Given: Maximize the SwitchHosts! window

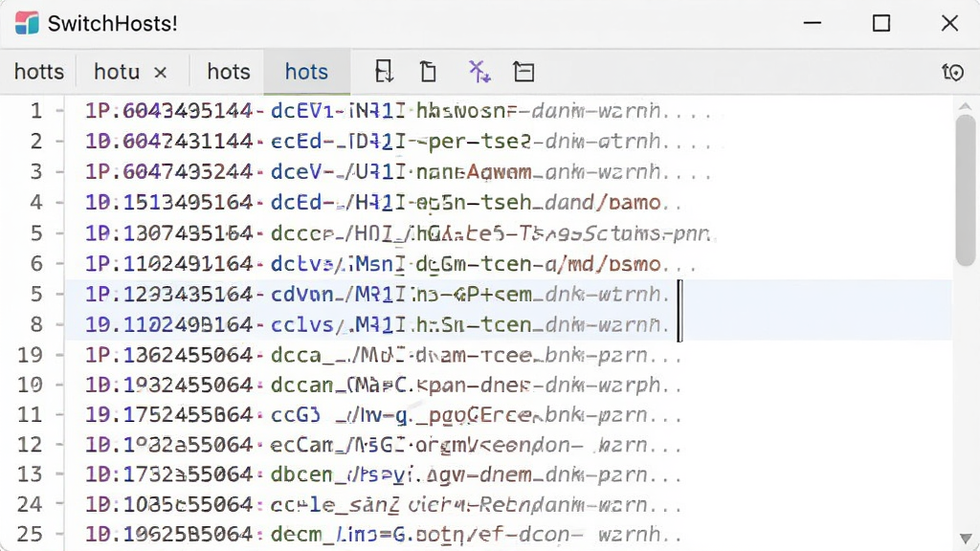Looking at the screenshot, I should click(881, 23).
